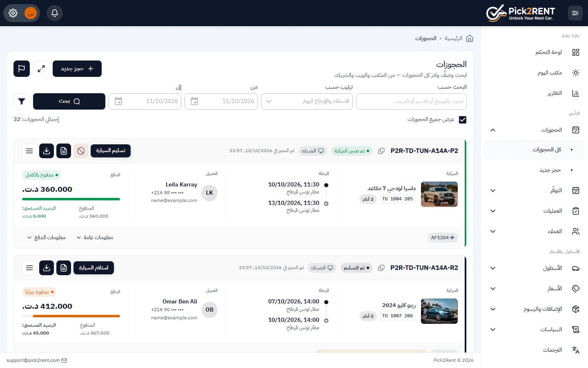The width and height of the screenshot is (588, 368).
Task: Open support@pick2rent.com email link
Action: pos(36,361)
